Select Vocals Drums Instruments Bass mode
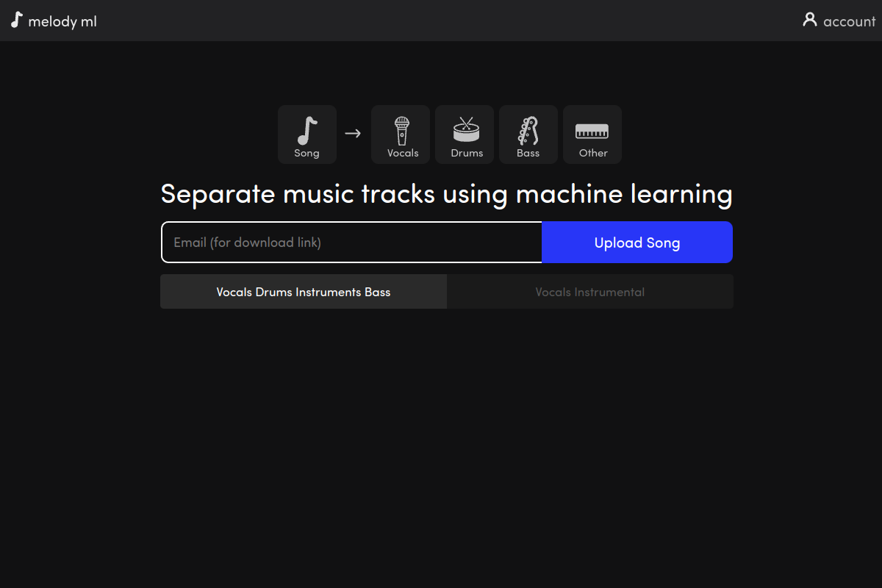 (304, 292)
